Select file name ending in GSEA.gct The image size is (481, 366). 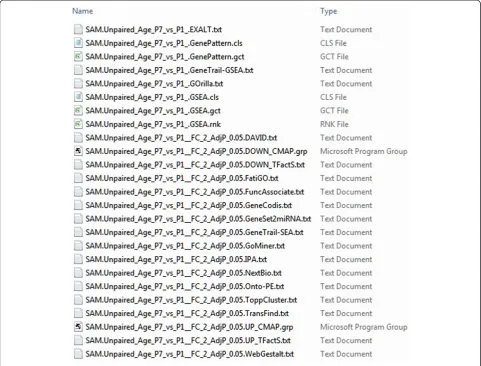point(153,110)
